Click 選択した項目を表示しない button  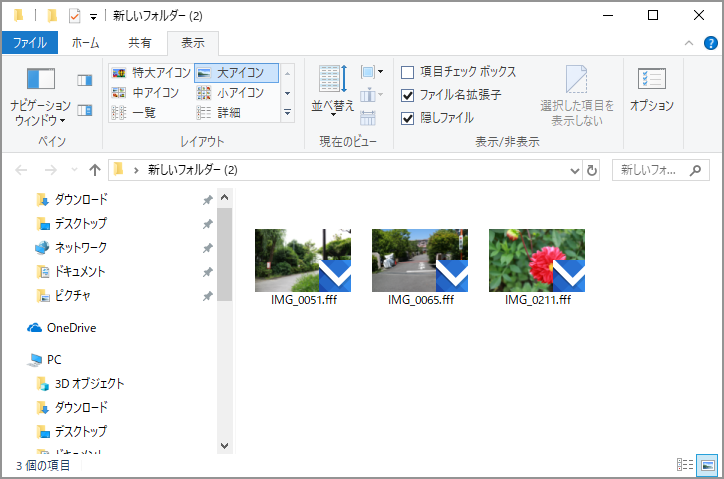pyautogui.click(x=577, y=96)
